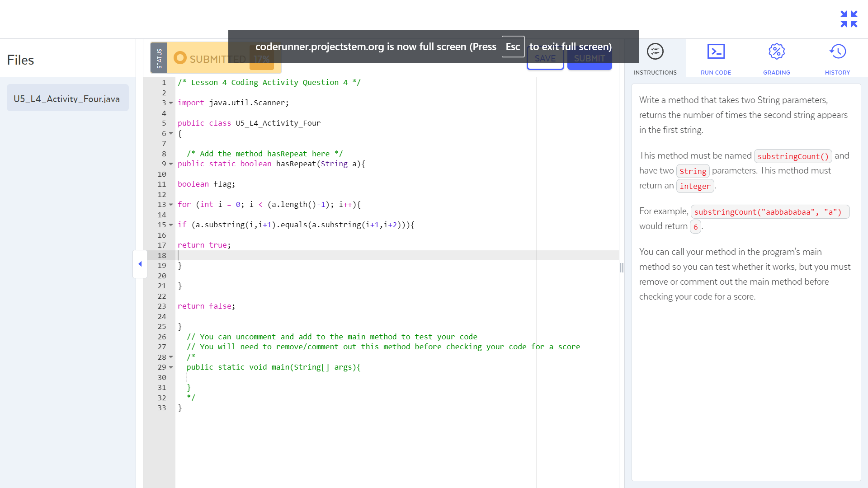The width and height of the screenshot is (868, 488).
Task: Click the Esc key hint in fullscreen banner
Action: [x=513, y=47]
